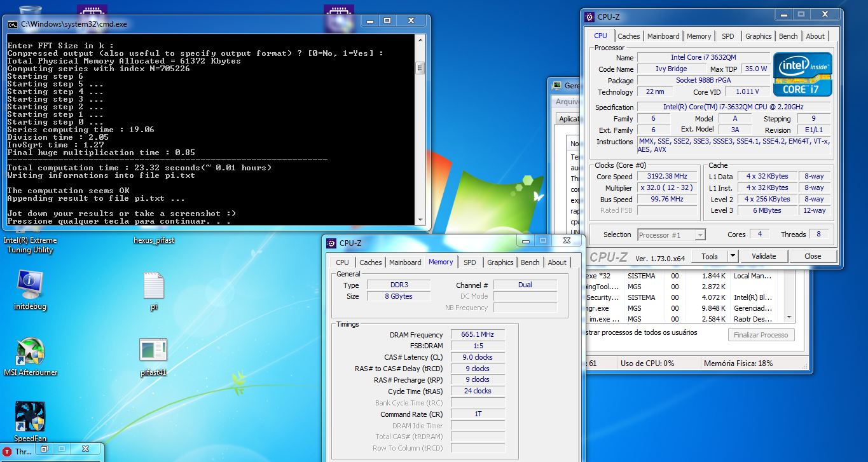Click the memory Size 8 GBytes value
This screenshot has width=868, height=462.
click(x=398, y=296)
